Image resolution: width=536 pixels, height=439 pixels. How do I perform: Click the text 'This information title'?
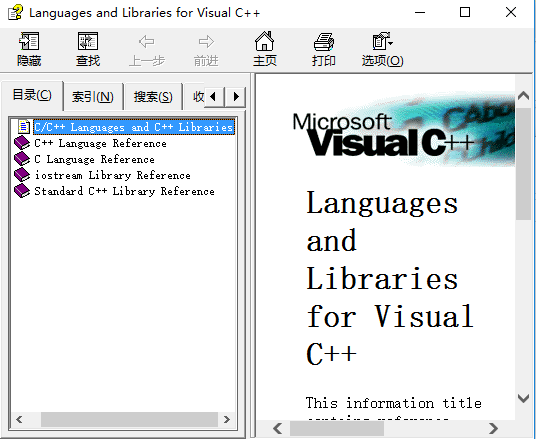pyautogui.click(x=394, y=403)
